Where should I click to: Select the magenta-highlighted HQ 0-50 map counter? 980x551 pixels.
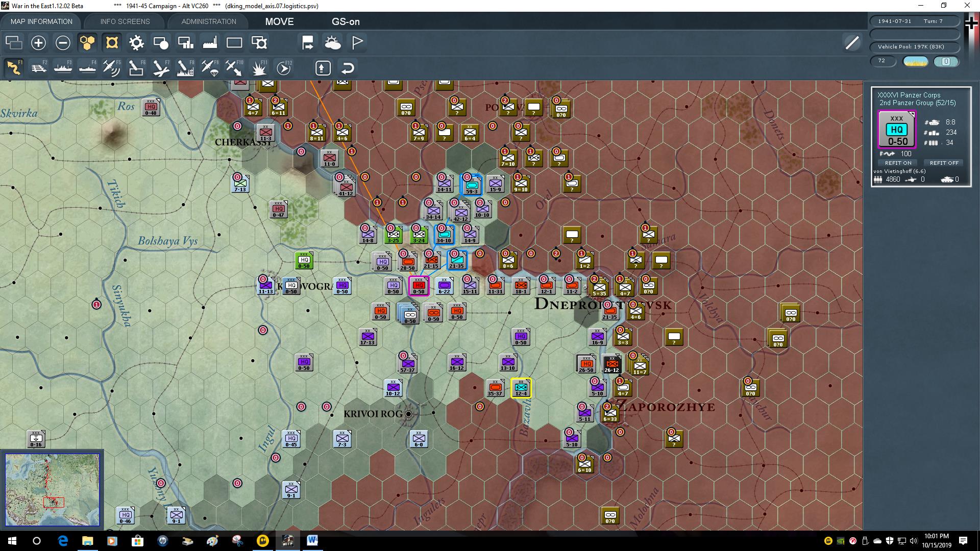(419, 286)
